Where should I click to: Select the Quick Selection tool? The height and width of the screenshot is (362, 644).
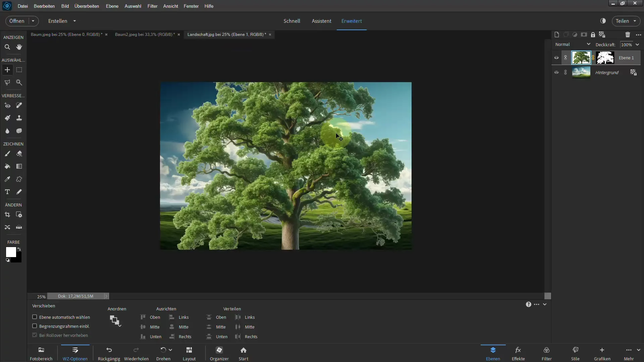(x=19, y=82)
